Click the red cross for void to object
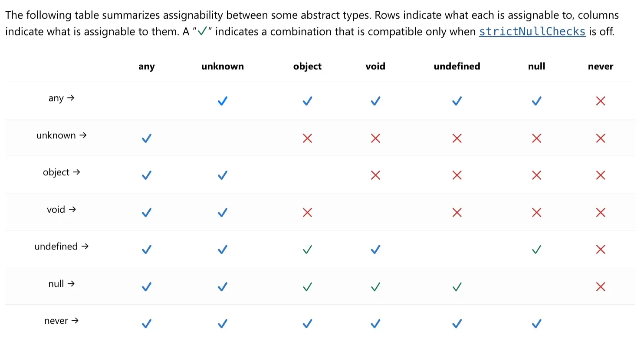Viewport: 644px width, 352px height. click(x=307, y=213)
